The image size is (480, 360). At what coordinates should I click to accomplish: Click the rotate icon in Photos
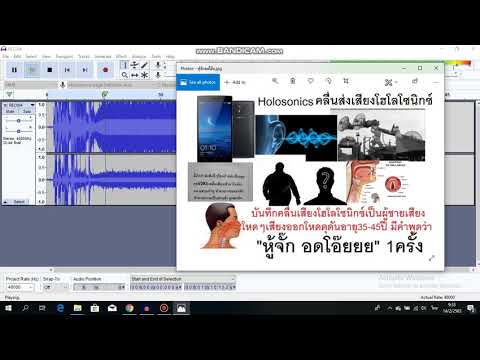tap(328, 81)
